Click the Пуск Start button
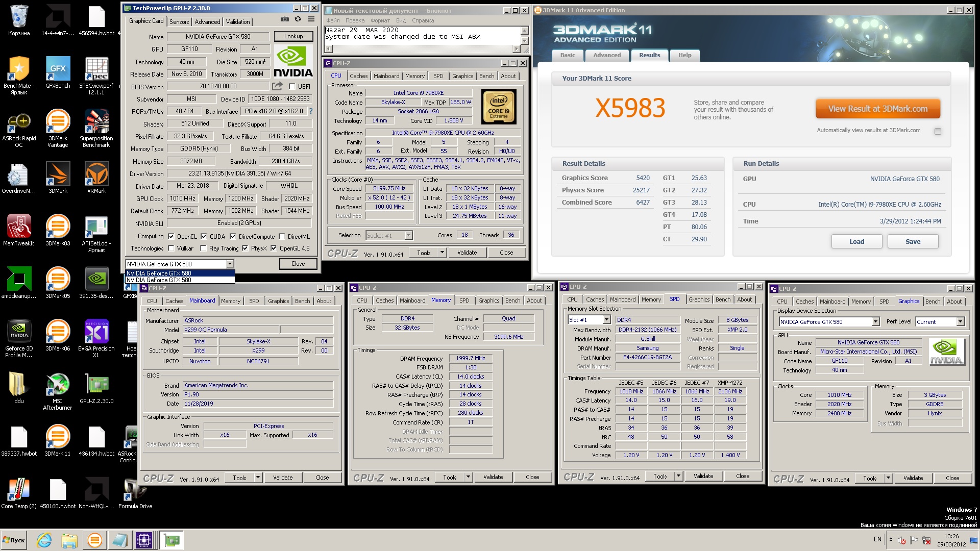Image resolution: width=980 pixels, height=551 pixels. (14, 540)
